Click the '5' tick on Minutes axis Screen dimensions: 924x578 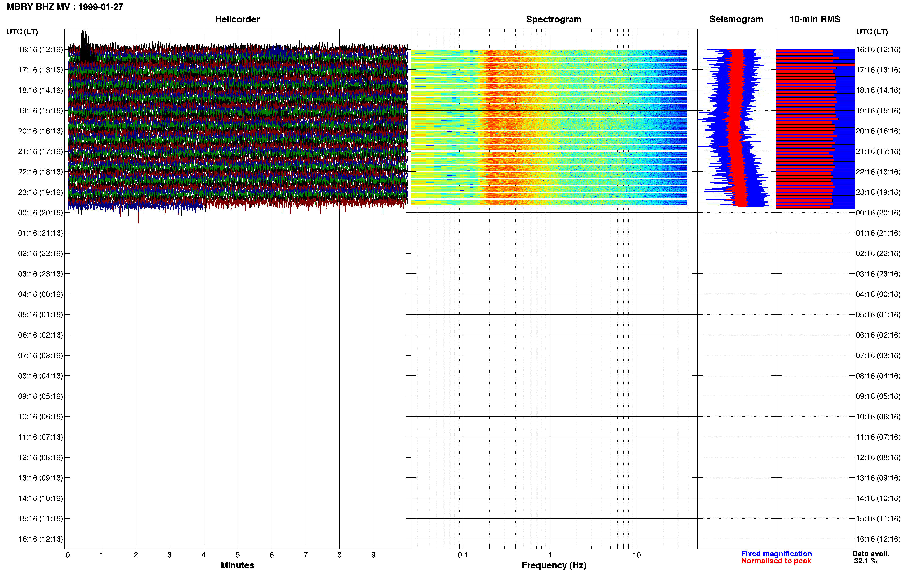pos(238,555)
